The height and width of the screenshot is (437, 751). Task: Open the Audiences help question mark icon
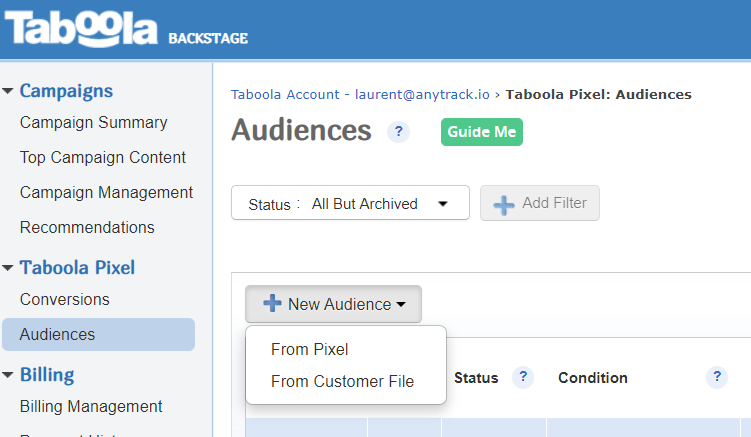(398, 131)
